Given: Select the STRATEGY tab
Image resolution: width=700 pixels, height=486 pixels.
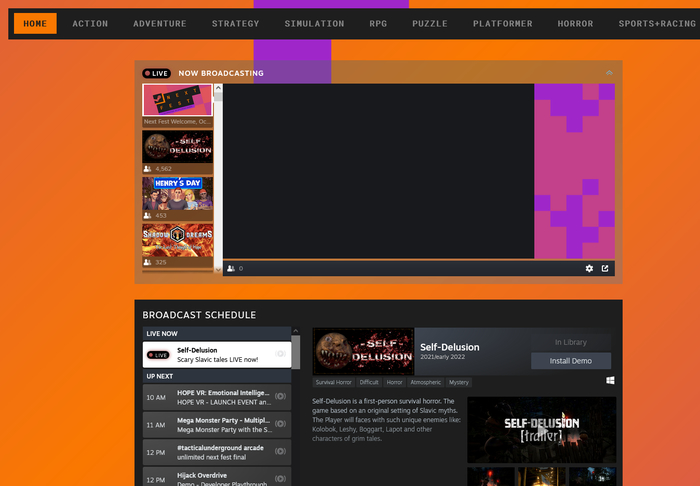Looking at the screenshot, I should coord(235,24).
